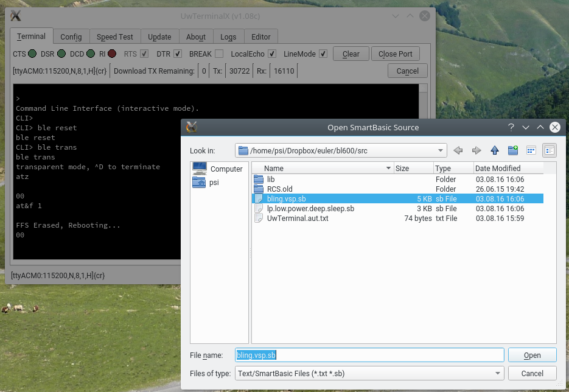The height and width of the screenshot is (392, 569).
Task: Select the lib folder name
Action: [271, 180]
